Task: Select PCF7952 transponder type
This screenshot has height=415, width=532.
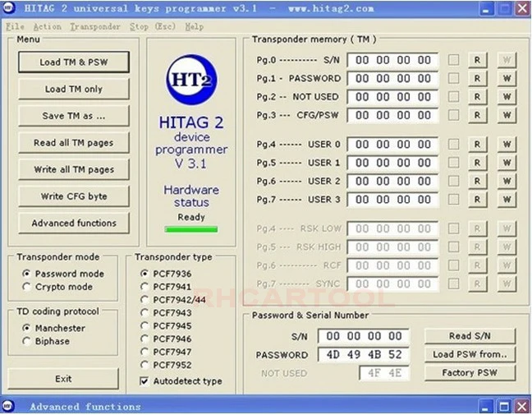Action: point(144,365)
